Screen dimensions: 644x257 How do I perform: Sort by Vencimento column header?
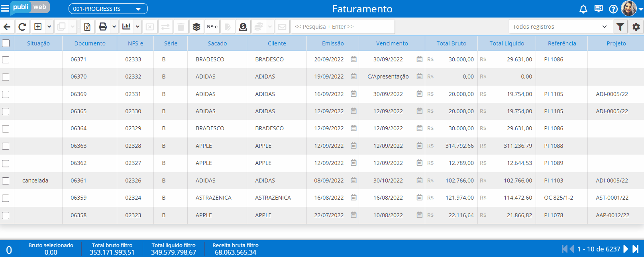pyautogui.click(x=392, y=43)
